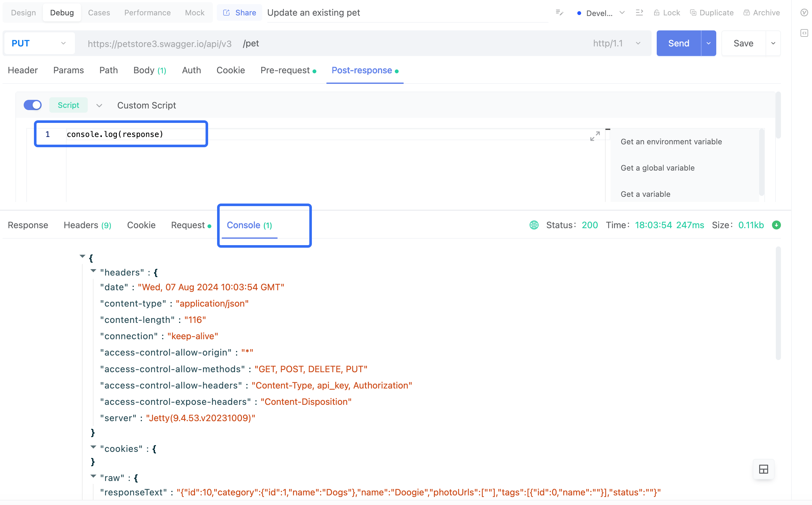
Task: Click the status value 200
Action: pyautogui.click(x=590, y=225)
